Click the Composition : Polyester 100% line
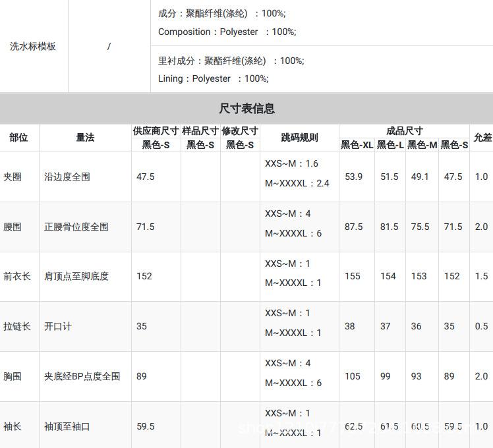The image size is (493, 448). click(227, 32)
